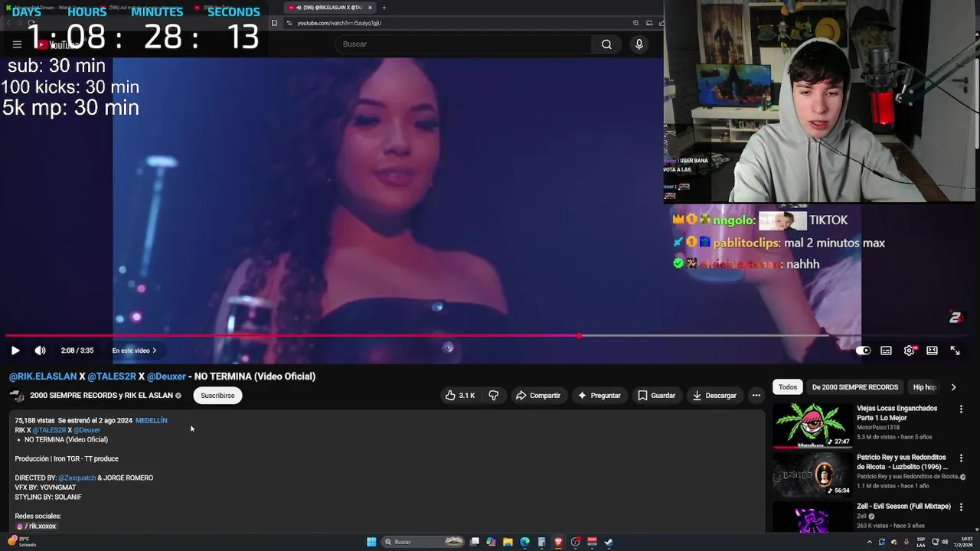Download the video via the Descargar button
This screenshot has height=551, width=980.
tap(714, 396)
